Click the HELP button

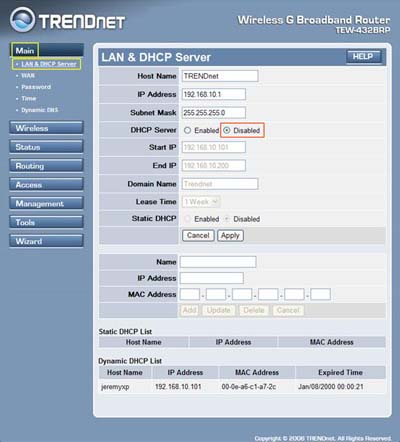[x=363, y=57]
